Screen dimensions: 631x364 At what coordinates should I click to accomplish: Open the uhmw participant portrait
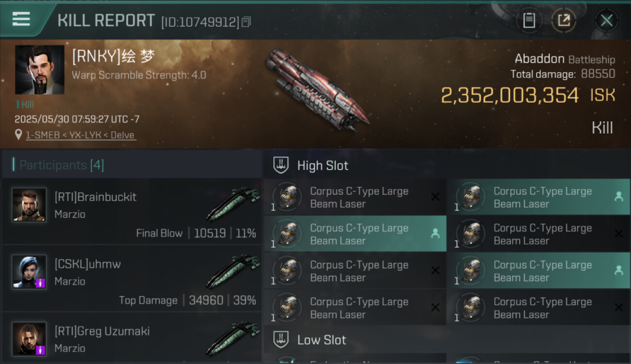(30, 272)
